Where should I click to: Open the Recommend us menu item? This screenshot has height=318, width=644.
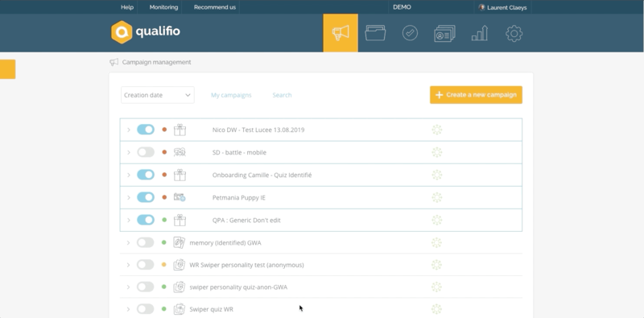click(x=215, y=7)
